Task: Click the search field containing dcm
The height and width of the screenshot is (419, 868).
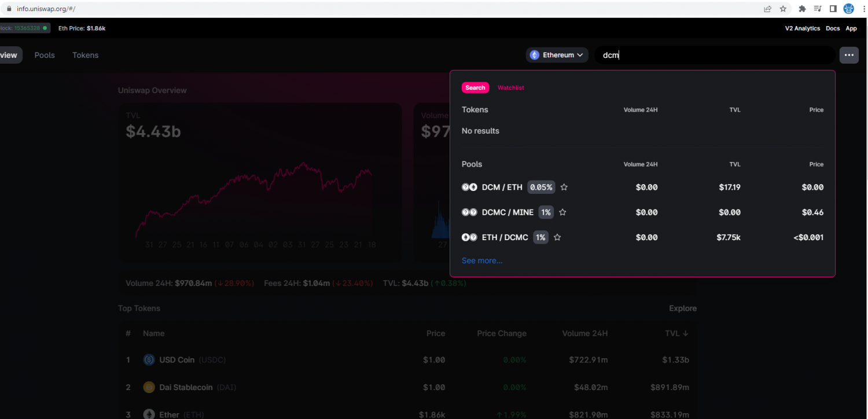Action: (x=715, y=55)
